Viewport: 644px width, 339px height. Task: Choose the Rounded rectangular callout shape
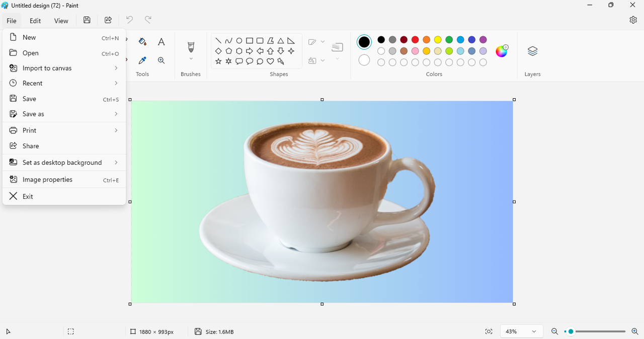click(x=239, y=61)
